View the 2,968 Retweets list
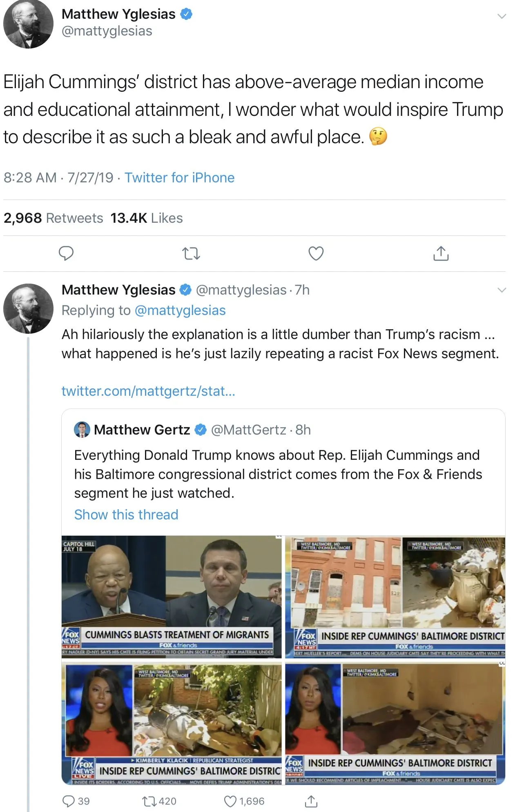The width and height of the screenshot is (515, 812). (x=54, y=218)
